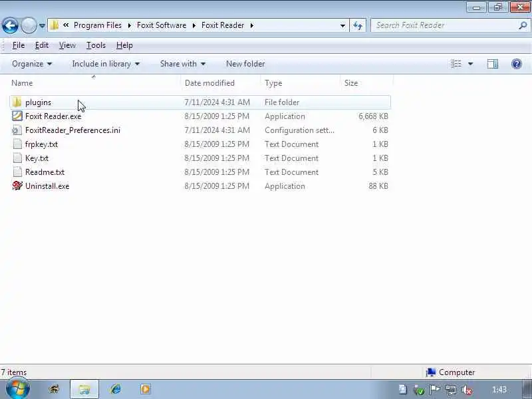532x399 pixels.
Task: Select Key.txt document icon
Action: (x=17, y=158)
